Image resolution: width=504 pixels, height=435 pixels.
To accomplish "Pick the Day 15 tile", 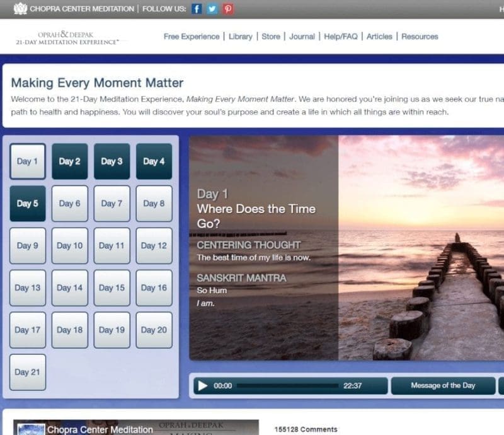I will (x=112, y=287).
